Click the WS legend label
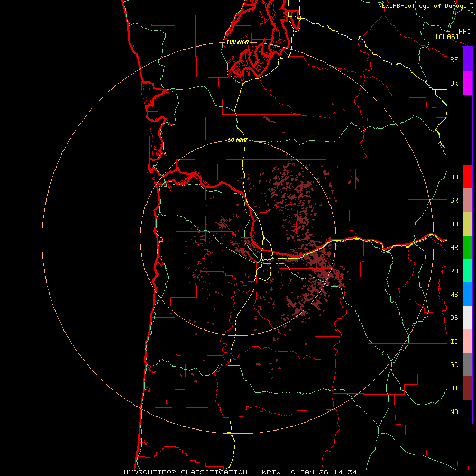 [x=454, y=295]
